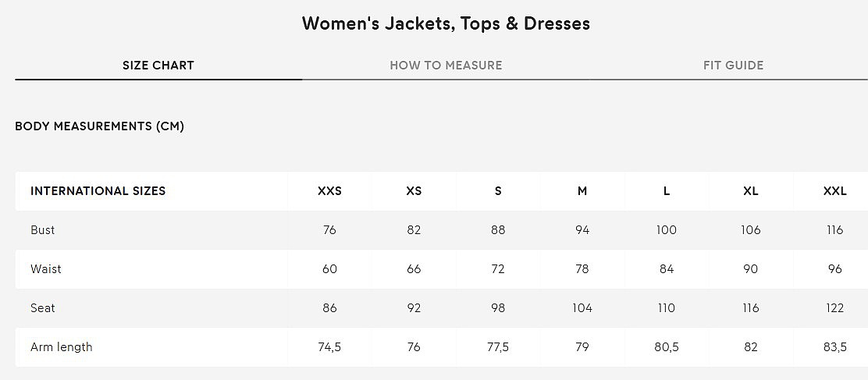Select the S size column header

coord(498,191)
